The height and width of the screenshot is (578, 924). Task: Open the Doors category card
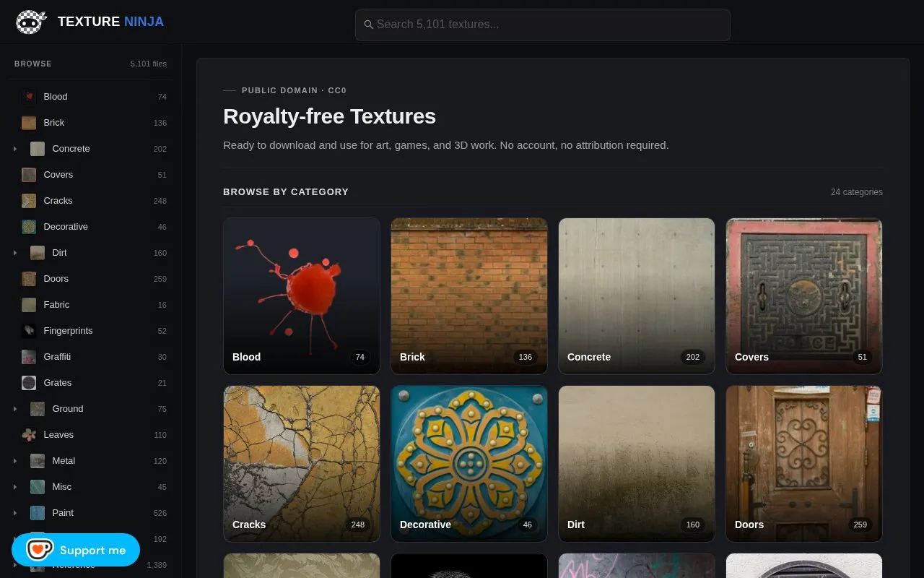[x=804, y=464]
